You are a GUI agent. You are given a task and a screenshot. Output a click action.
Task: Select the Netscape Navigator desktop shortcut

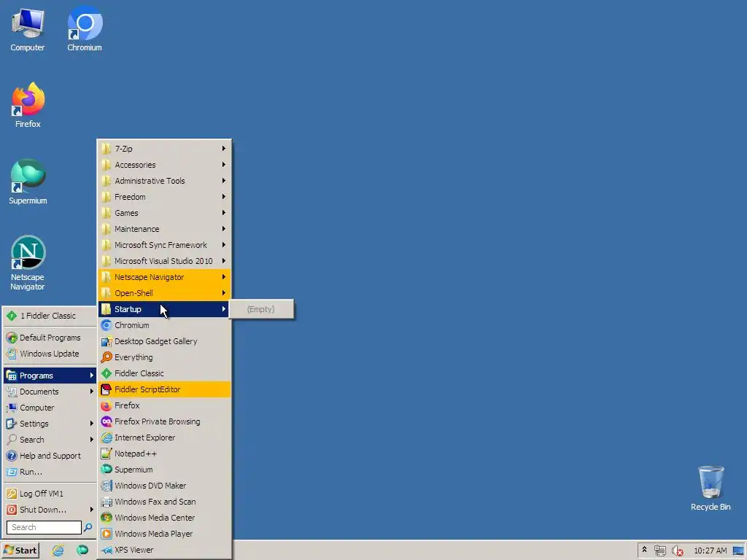coord(28,262)
